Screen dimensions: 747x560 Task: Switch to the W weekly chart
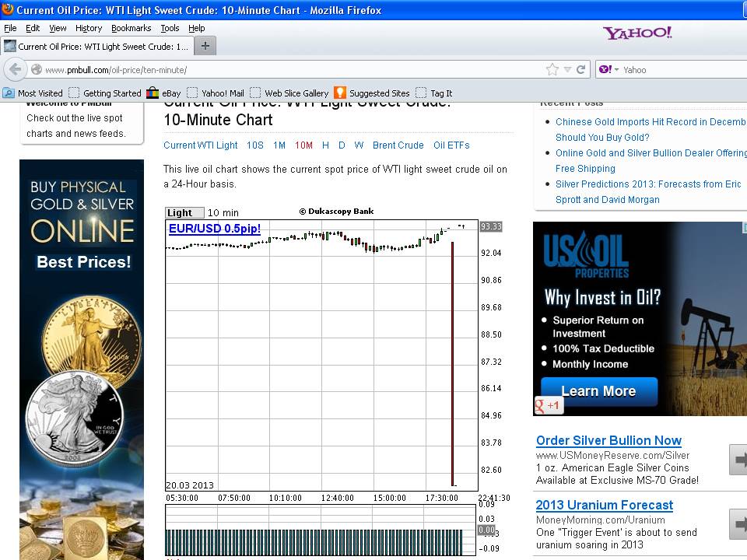coord(359,145)
